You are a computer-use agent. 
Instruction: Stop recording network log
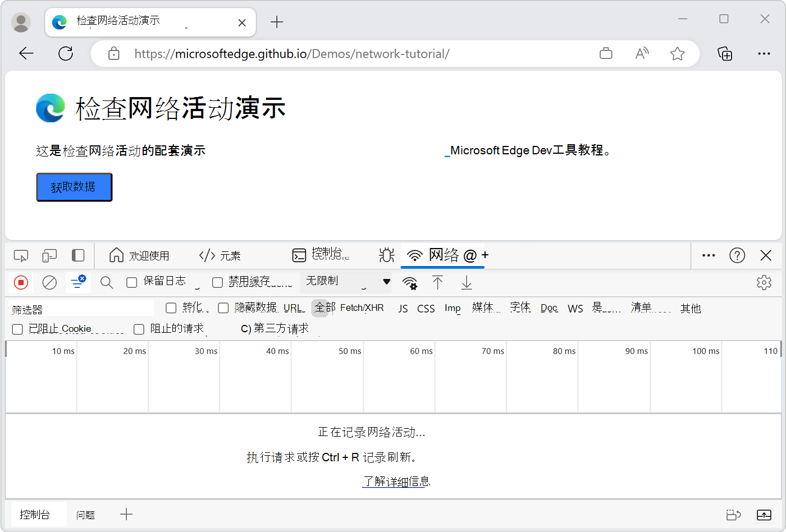pos(21,282)
